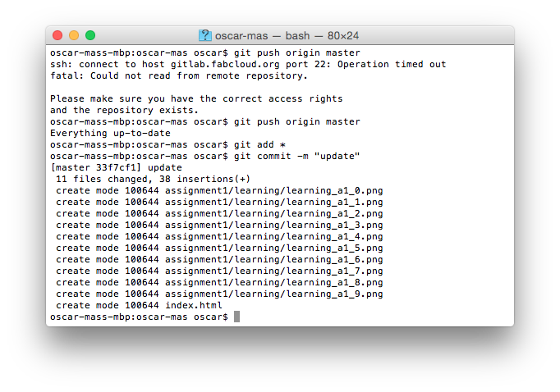Close the Terminal window with red button
Image resolution: width=560 pixels, height=392 pixels.
click(x=57, y=35)
